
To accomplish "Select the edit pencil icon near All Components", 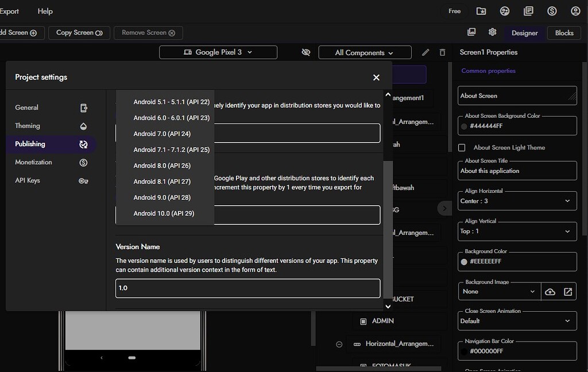I will [x=425, y=52].
